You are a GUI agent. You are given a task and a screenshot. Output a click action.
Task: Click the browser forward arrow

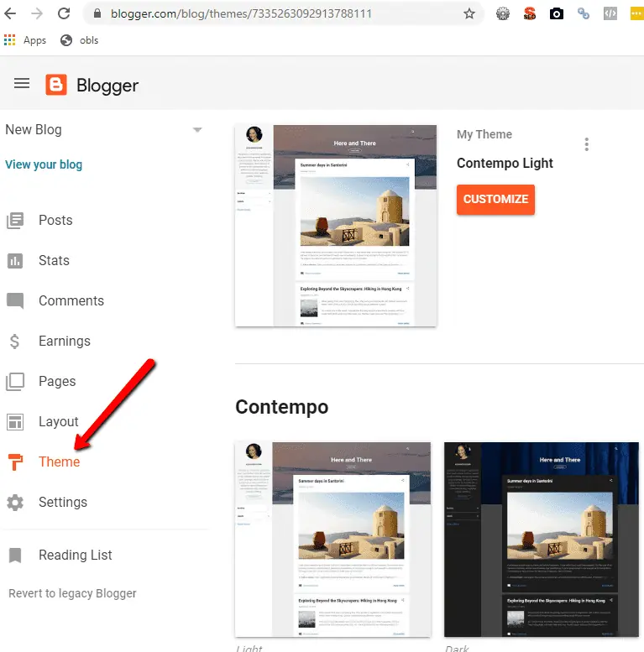(37, 13)
